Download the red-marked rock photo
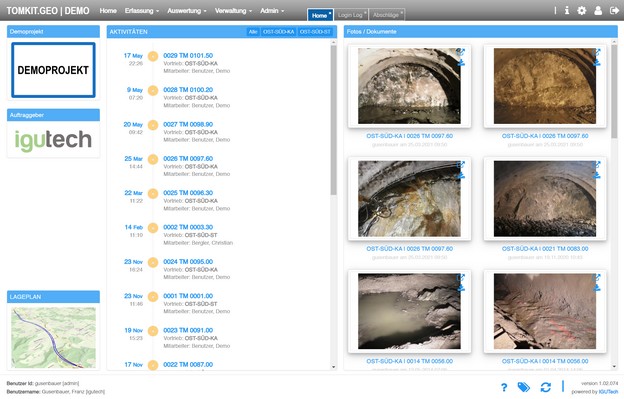The width and height of the screenshot is (624, 399). 596,288
